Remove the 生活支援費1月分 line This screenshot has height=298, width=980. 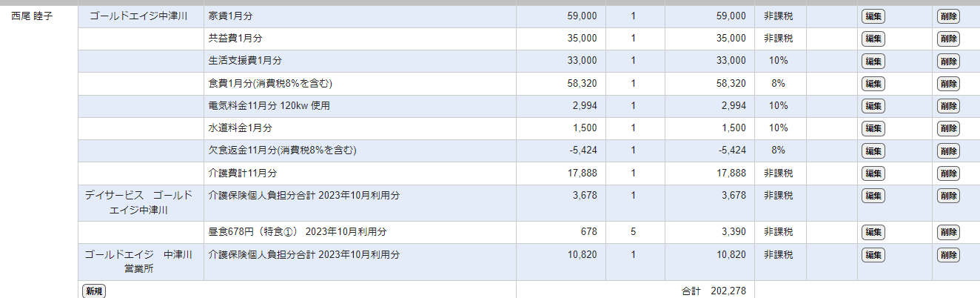(948, 61)
